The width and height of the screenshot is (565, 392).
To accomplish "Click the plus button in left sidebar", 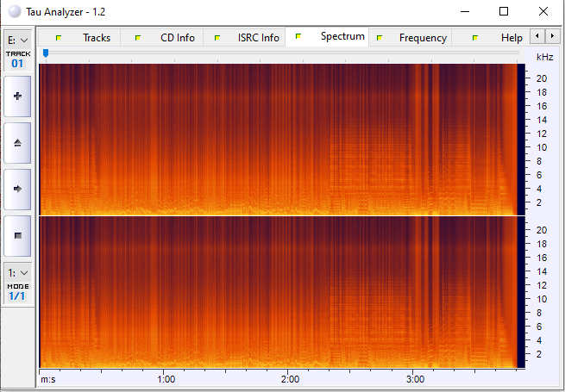I will coord(17,96).
